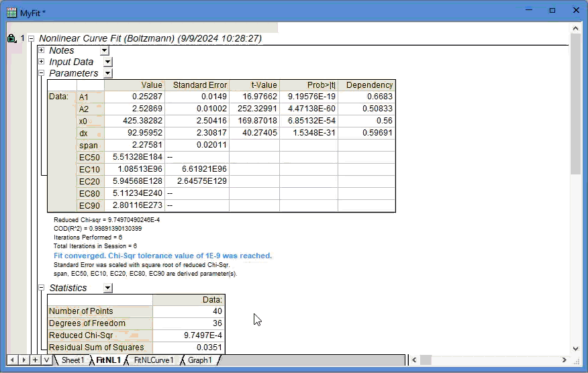Open the Statistics dropdown menu arrow
Viewport: 588px width, 373px height.
108,288
